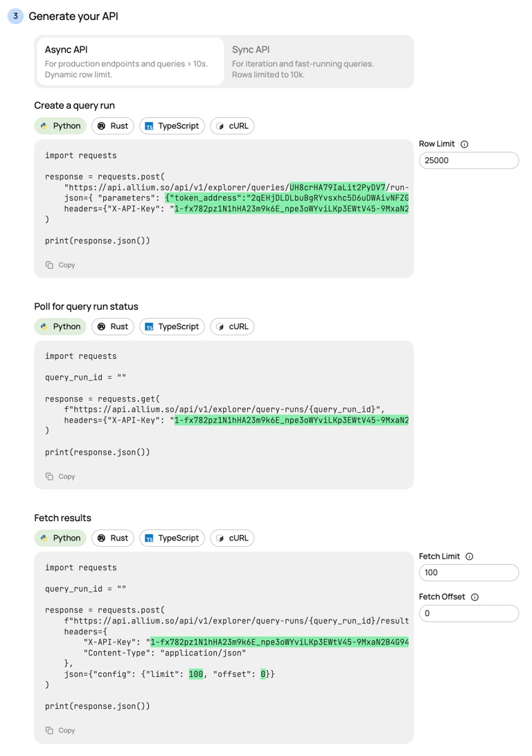
Task: Copy the Create a query run code
Action: click(x=60, y=265)
